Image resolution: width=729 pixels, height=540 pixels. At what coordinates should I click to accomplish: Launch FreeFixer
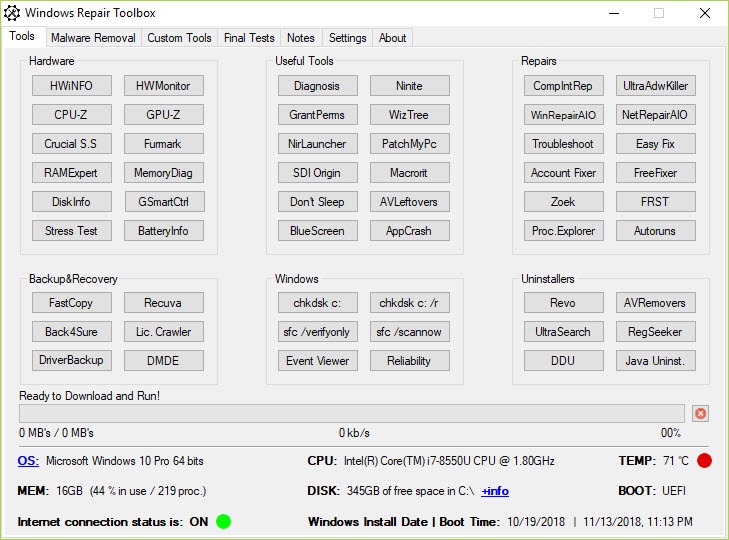point(656,173)
